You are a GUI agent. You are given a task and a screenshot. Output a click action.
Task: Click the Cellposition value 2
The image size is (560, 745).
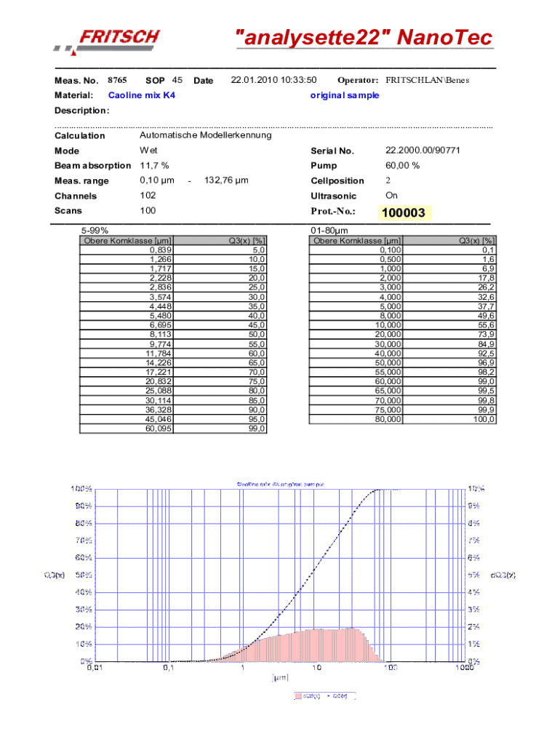pos(388,180)
